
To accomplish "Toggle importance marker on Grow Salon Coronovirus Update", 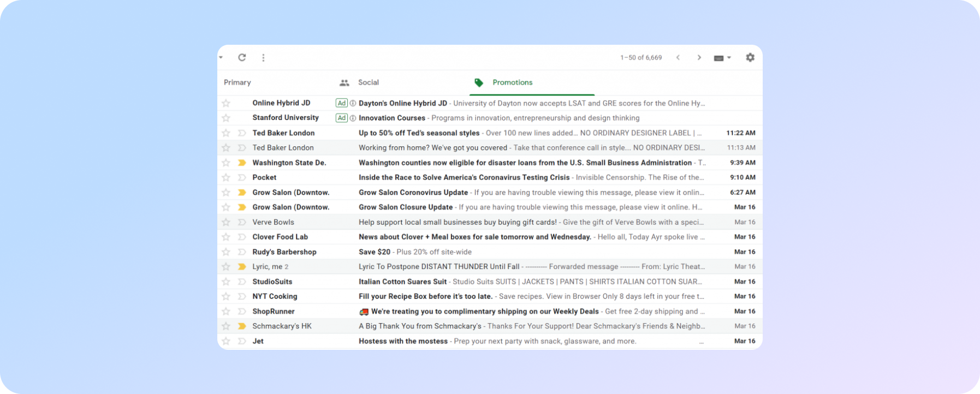I will tap(242, 192).
